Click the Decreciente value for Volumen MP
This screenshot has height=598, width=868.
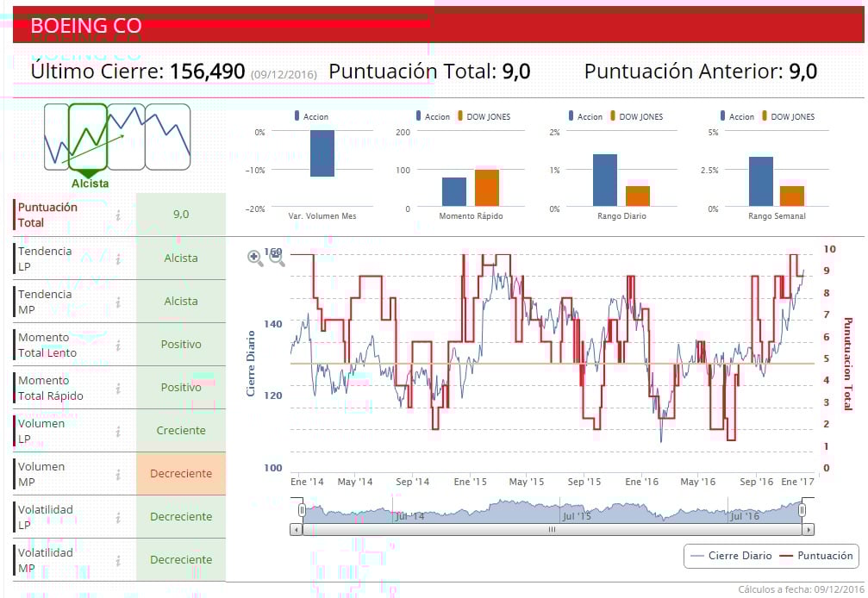[x=181, y=474]
